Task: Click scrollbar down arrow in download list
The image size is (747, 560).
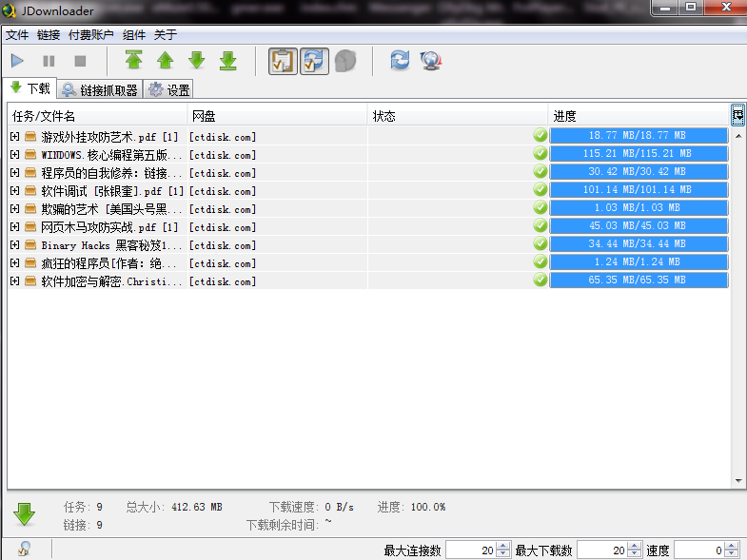Action: point(738,481)
